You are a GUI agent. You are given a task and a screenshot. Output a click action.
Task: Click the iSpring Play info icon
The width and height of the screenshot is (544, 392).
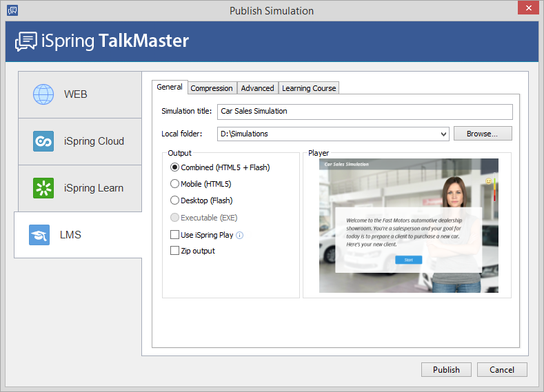[239, 235]
